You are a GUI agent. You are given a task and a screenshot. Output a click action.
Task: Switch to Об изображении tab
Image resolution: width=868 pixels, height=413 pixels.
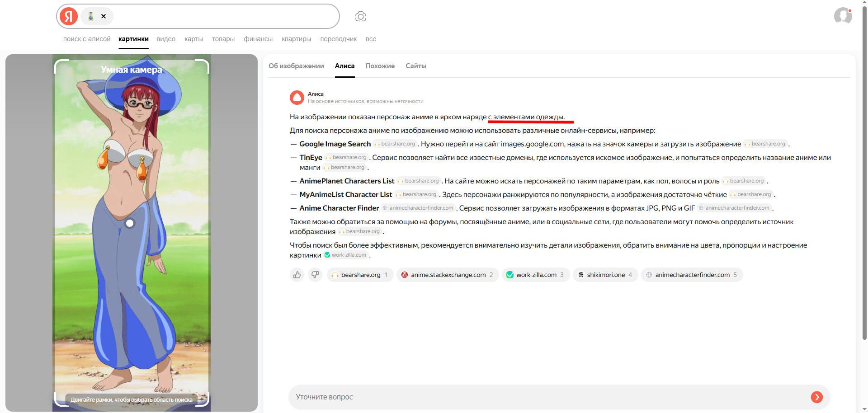coord(296,66)
